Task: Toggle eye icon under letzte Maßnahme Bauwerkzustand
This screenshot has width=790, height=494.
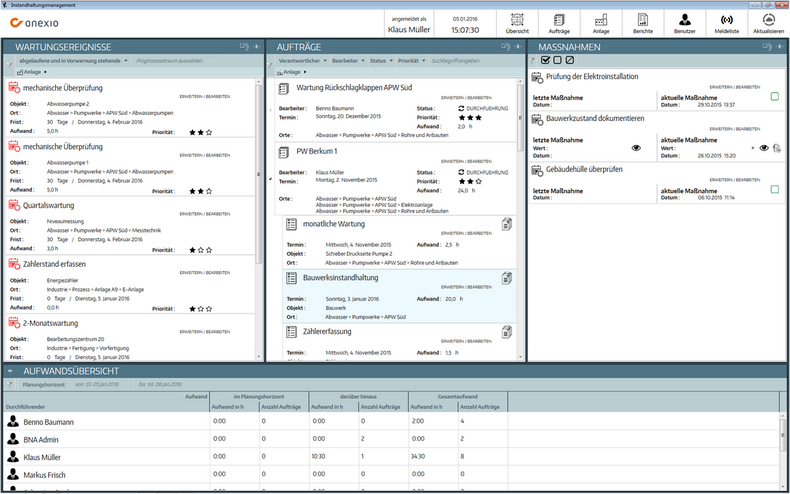Action: coord(636,148)
